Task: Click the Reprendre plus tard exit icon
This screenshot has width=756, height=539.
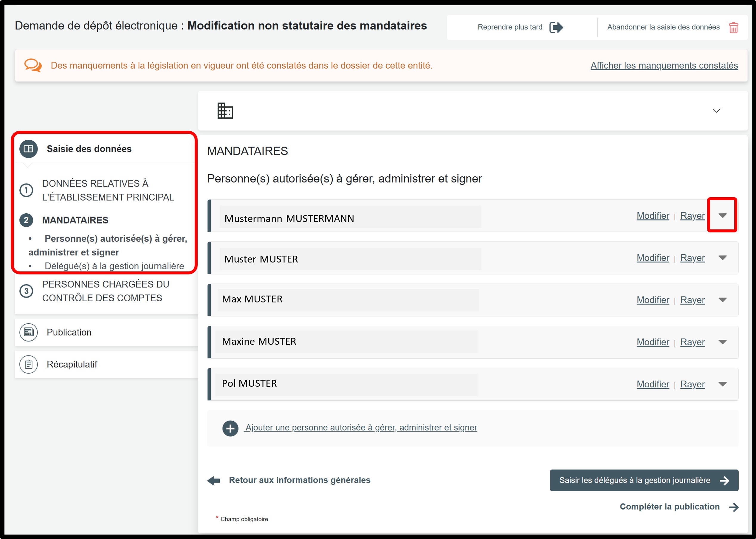Action: [556, 27]
